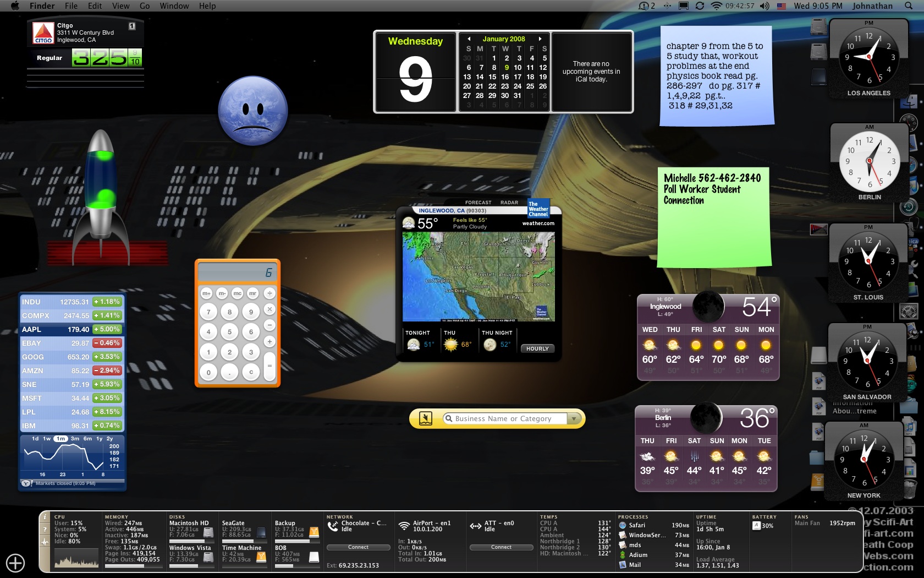Screen dimensions: 924x578
Task: Click calculator memory recall mr button
Action: pyautogui.click(x=252, y=293)
